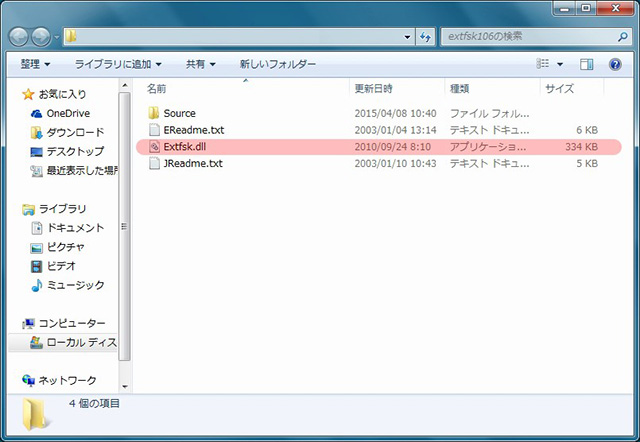The height and width of the screenshot is (442, 640).
Task: Click the 6 KB size cell
Action: [x=587, y=130]
